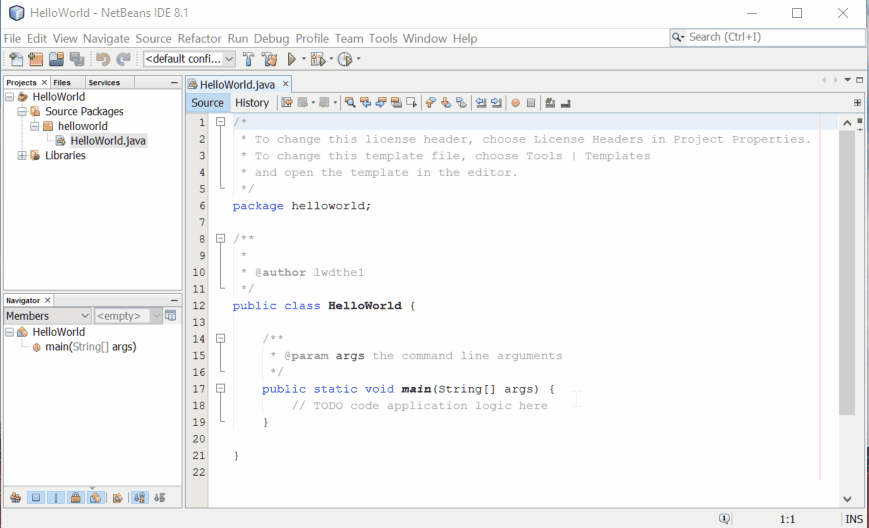The width and height of the screenshot is (869, 528).
Task: Open the Debug Project dropdown arrow
Action: pos(331,59)
